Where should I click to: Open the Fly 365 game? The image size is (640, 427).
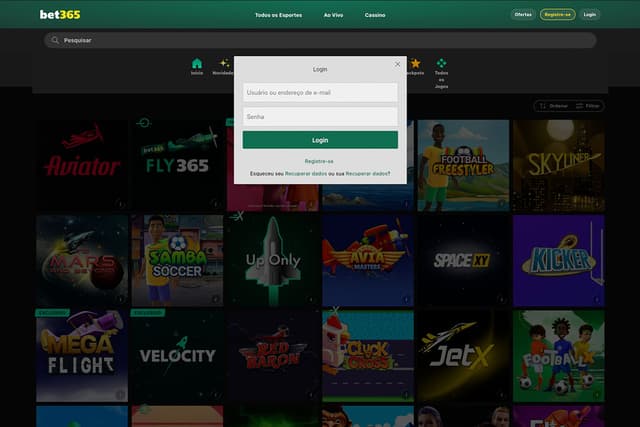178,165
